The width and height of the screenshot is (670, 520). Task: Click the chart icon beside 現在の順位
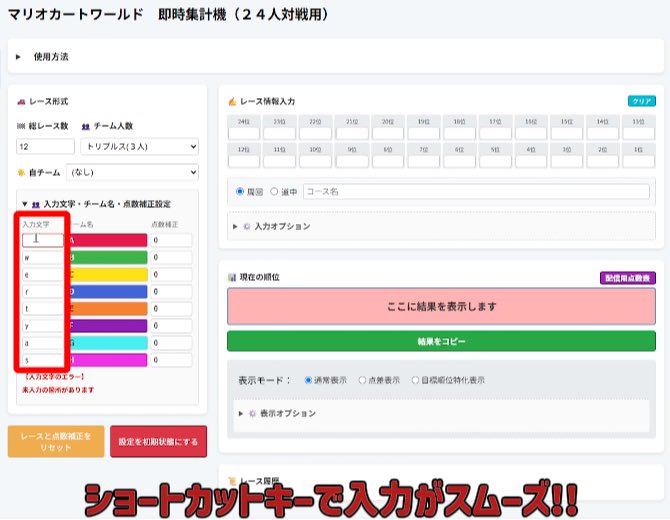(x=232, y=278)
